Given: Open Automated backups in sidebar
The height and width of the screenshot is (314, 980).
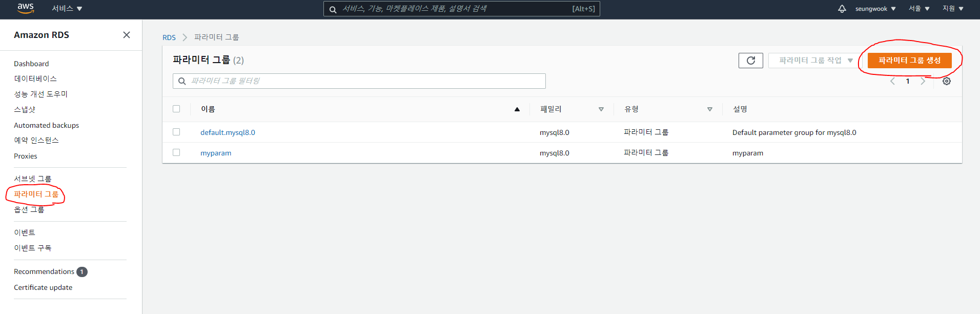Looking at the screenshot, I should coord(46,125).
